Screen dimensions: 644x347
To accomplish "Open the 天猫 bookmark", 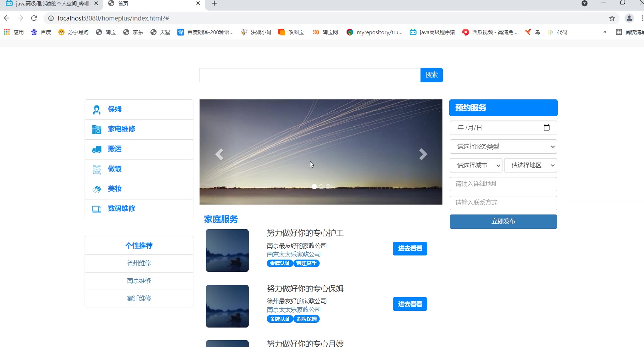I will pyautogui.click(x=160, y=32).
